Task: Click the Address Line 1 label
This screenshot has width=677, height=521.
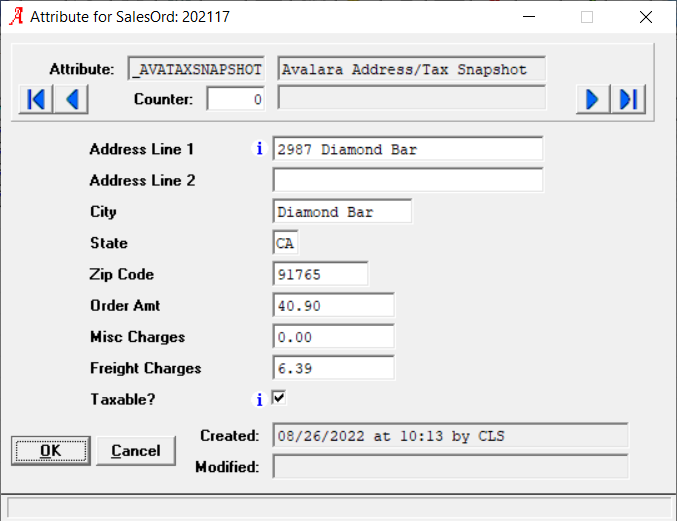Action: (142, 149)
